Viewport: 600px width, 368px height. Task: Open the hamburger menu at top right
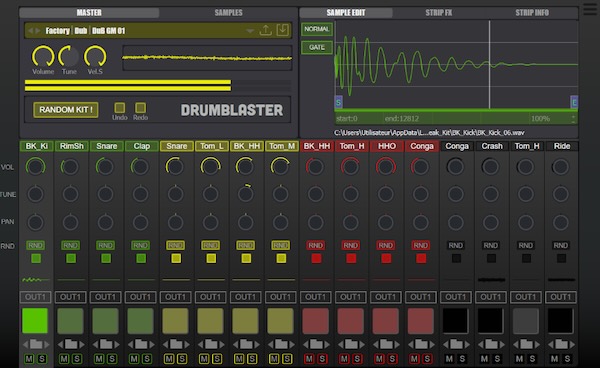coord(590,9)
